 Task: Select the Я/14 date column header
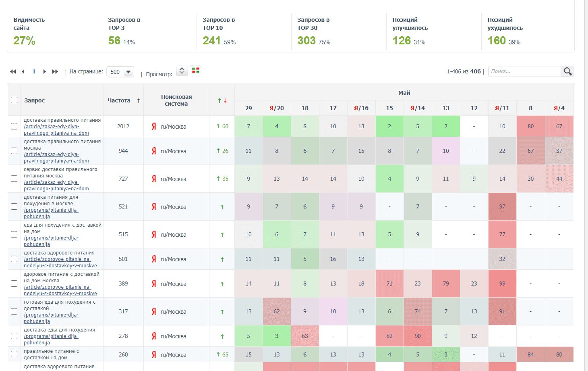418,108
